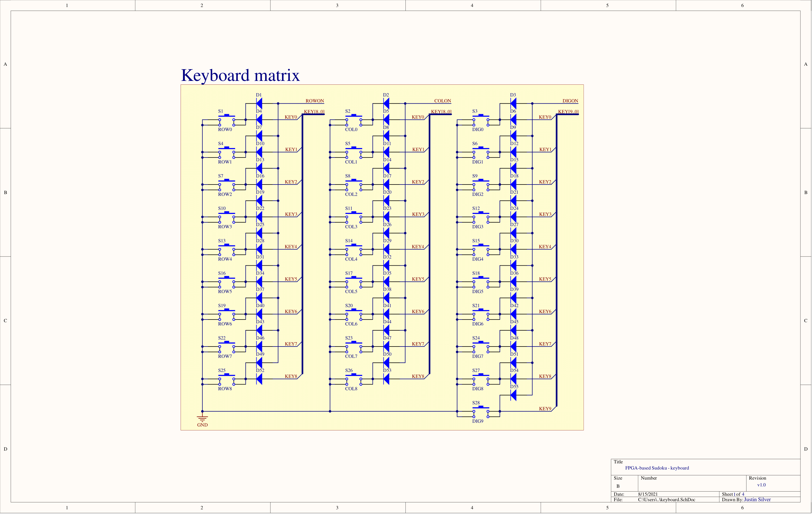Viewport: 812px width, 514px height.
Task: Select the S16 designator text
Action: click(x=222, y=273)
